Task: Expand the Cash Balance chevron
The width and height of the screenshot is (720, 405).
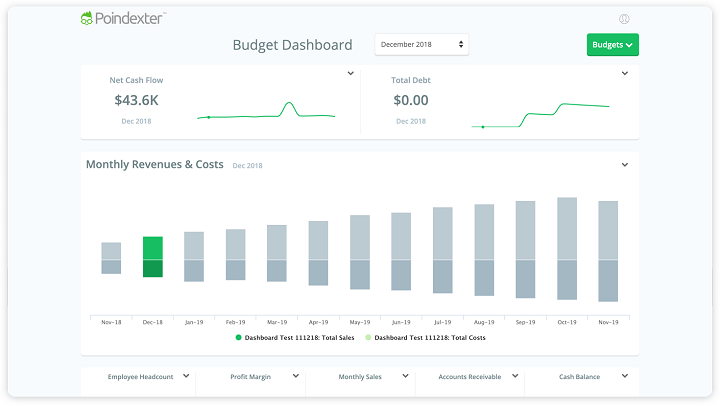Action: tap(624, 376)
